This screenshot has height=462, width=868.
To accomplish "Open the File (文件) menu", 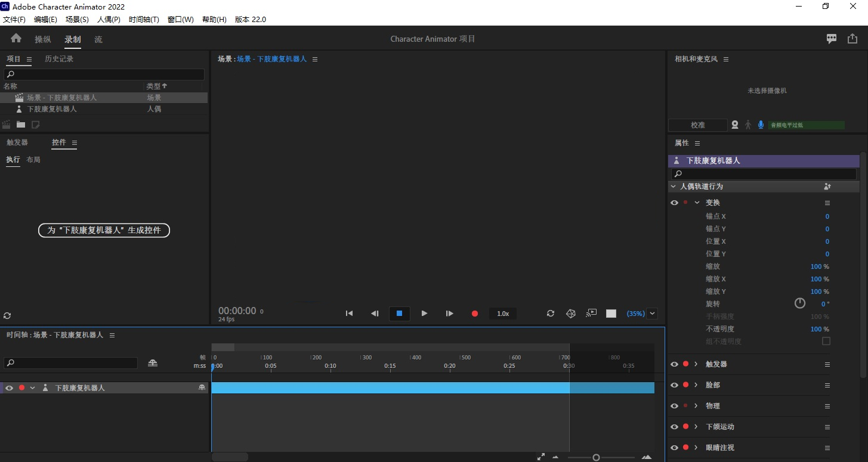I will coord(14,19).
